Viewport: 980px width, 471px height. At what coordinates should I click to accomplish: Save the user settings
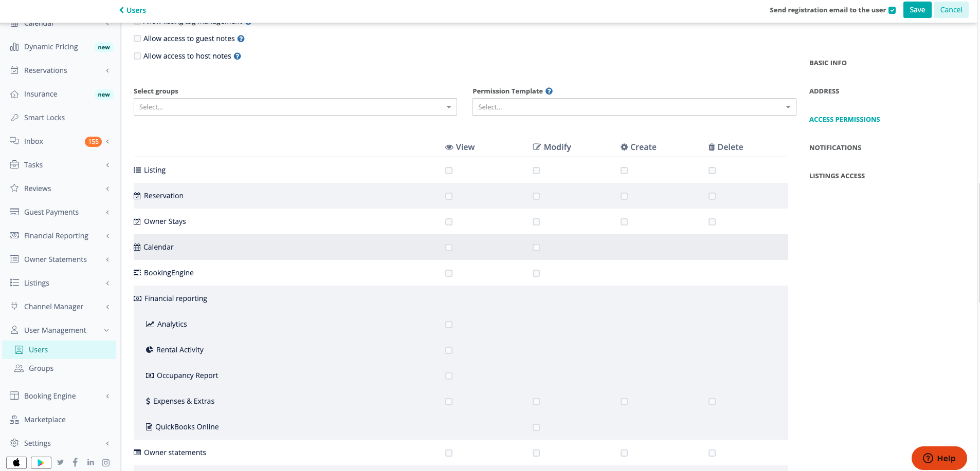pyautogui.click(x=917, y=9)
